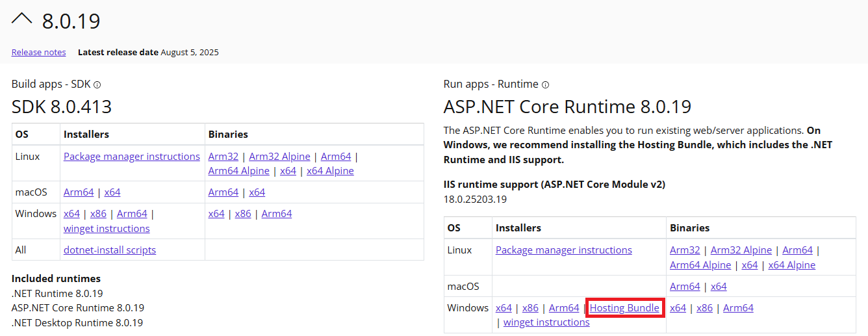Download SDK Linux x64 Alpine binary
The width and height of the screenshot is (868, 336).
(330, 171)
